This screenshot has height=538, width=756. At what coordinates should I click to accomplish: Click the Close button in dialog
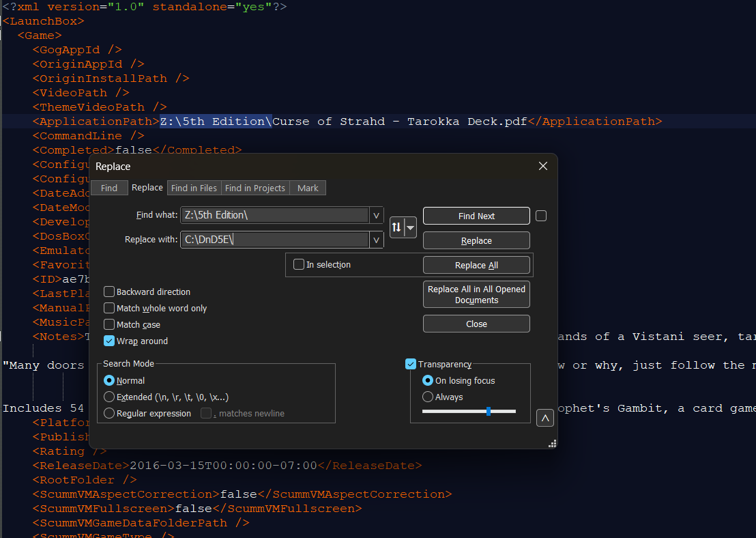tap(476, 324)
